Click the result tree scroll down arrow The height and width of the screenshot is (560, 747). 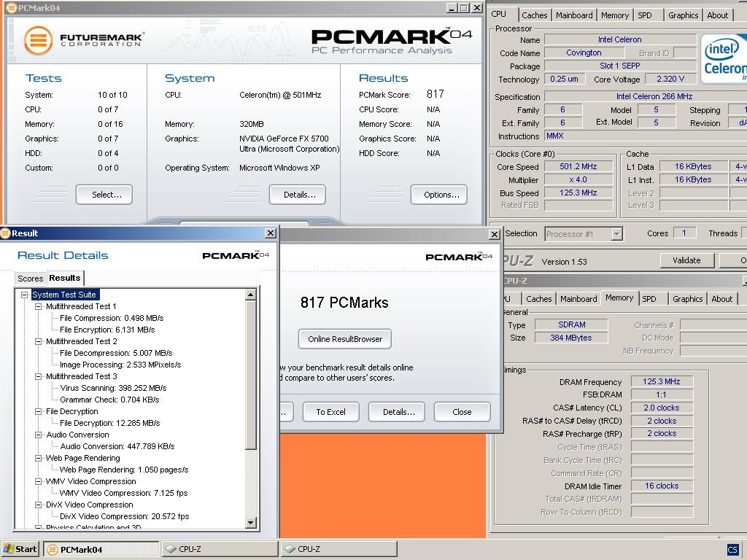click(x=251, y=522)
